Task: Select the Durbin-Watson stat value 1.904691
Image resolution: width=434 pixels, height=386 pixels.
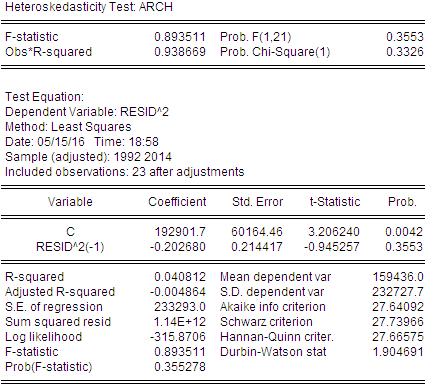Action: point(398,352)
